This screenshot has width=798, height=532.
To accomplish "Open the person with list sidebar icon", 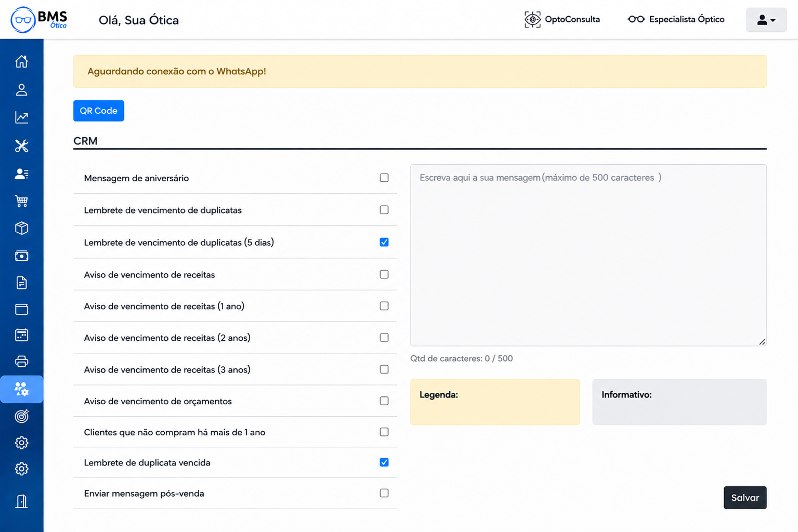I will [x=21, y=174].
